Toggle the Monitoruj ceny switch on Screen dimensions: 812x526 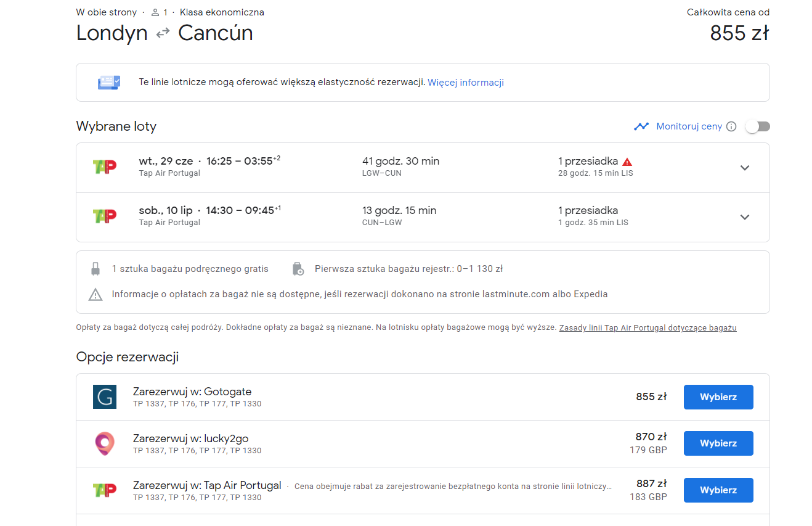pyautogui.click(x=758, y=126)
